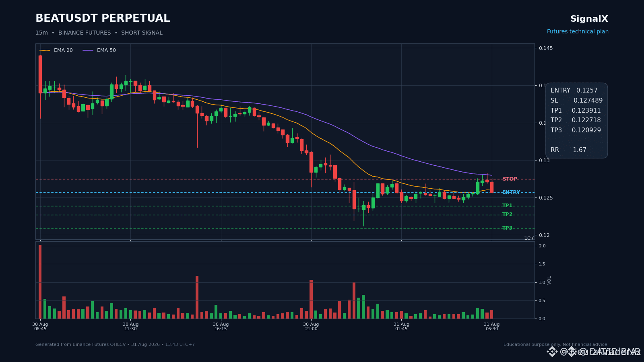The width and height of the screenshot is (644, 362).
Task: Click the 15m timeframe label in subtitle
Action: (41, 33)
